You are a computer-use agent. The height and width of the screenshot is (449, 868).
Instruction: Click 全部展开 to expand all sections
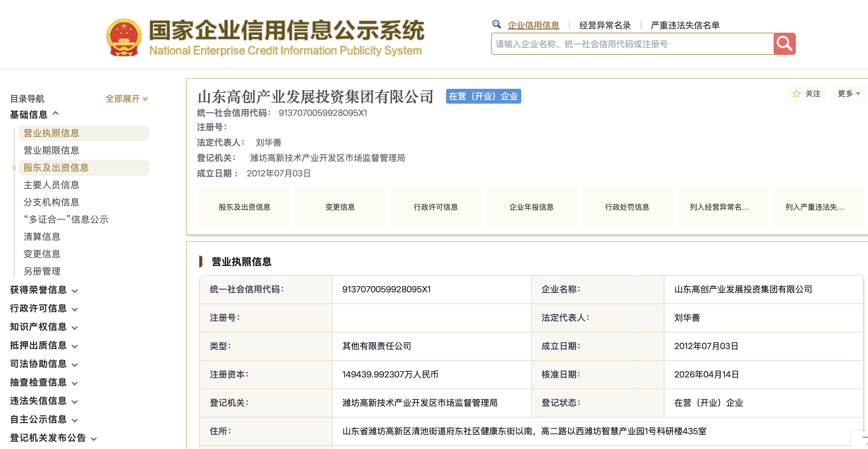coord(126,99)
